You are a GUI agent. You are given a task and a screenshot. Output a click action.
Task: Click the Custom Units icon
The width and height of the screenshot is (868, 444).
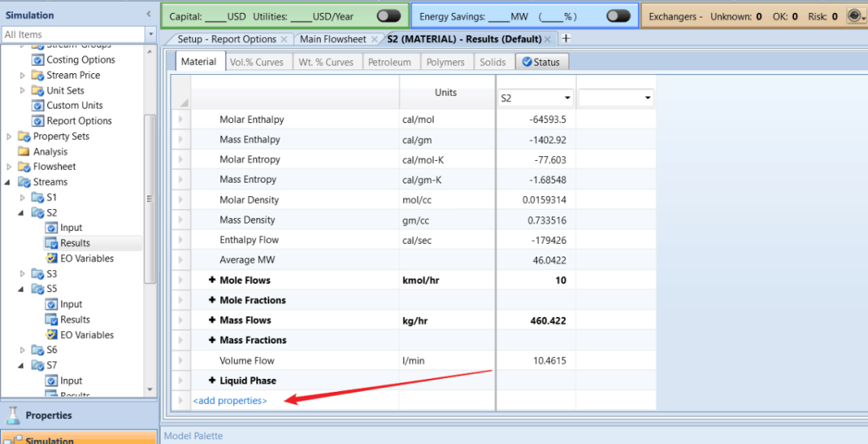point(38,105)
